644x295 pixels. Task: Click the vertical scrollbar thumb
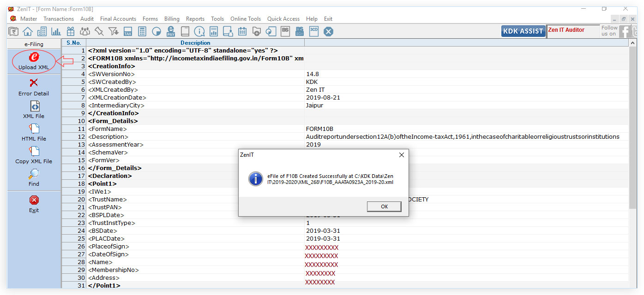click(632, 127)
